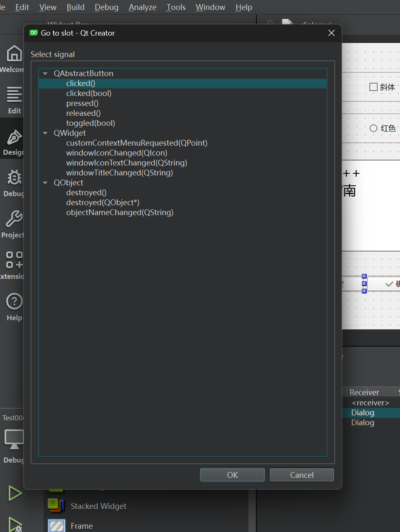Open Projects mode wrench icon
This screenshot has height=532, width=400.
point(14,220)
